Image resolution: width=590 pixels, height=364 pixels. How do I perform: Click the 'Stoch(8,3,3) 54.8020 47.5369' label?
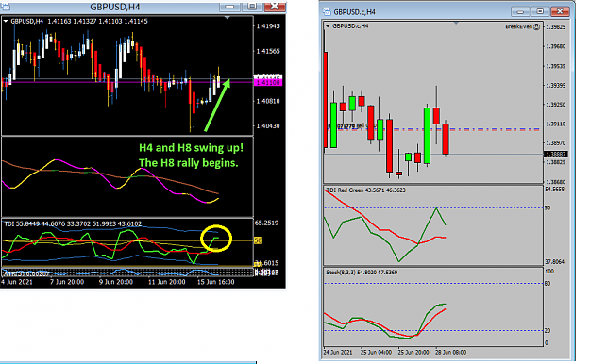(x=362, y=273)
